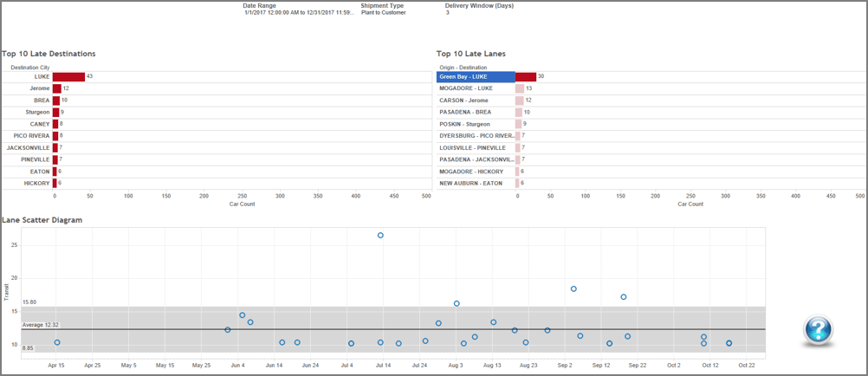Select the Jerome destination row label
The image size is (868, 376).
40,88
